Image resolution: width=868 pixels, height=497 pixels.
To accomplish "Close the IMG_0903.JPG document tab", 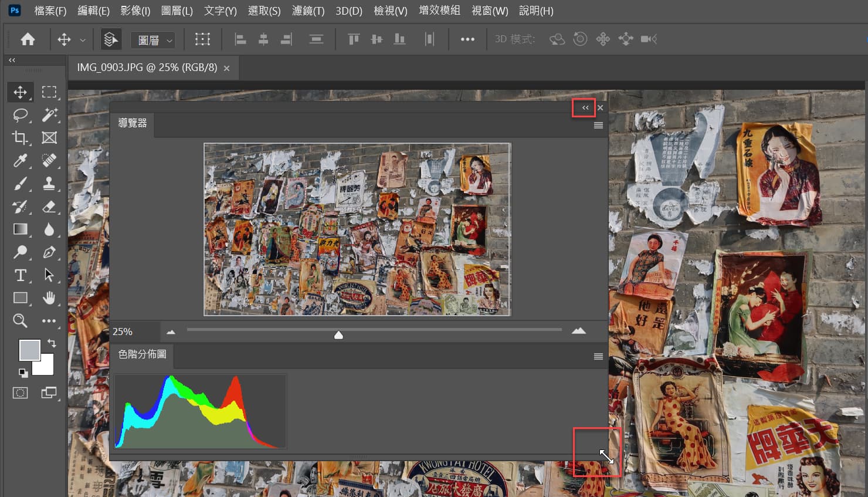I will 226,68.
